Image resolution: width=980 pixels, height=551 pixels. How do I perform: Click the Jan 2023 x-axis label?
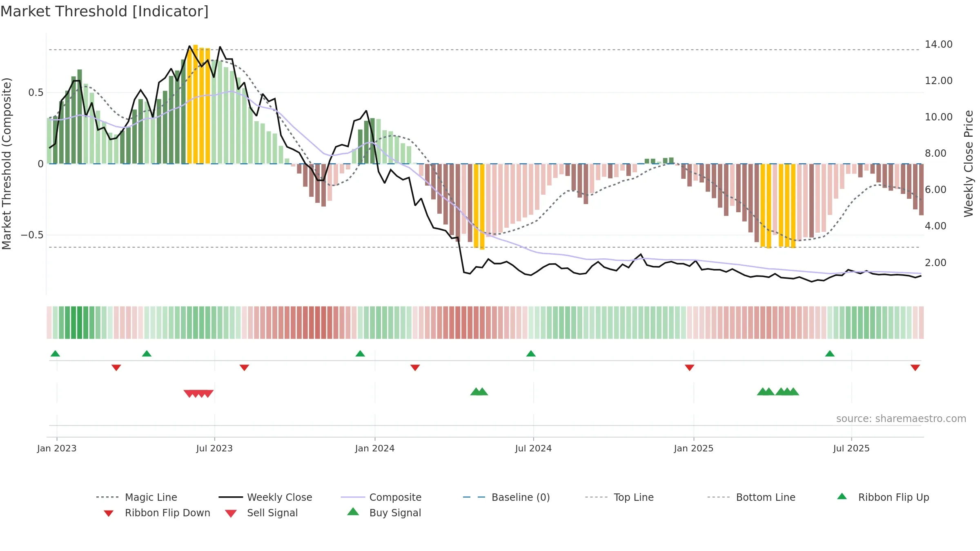pos(57,449)
